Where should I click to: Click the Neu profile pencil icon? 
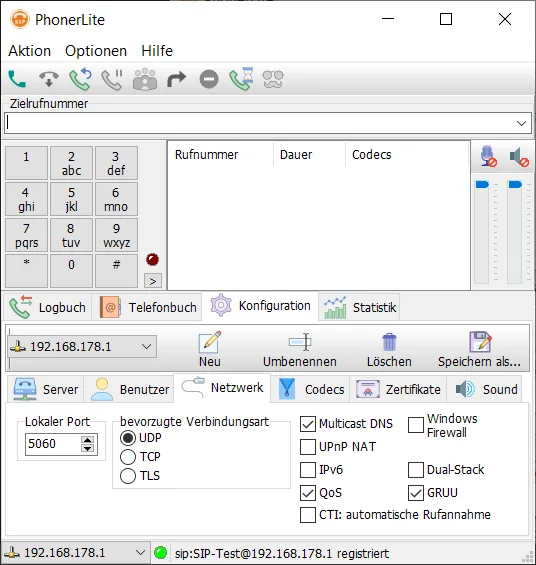click(x=210, y=342)
